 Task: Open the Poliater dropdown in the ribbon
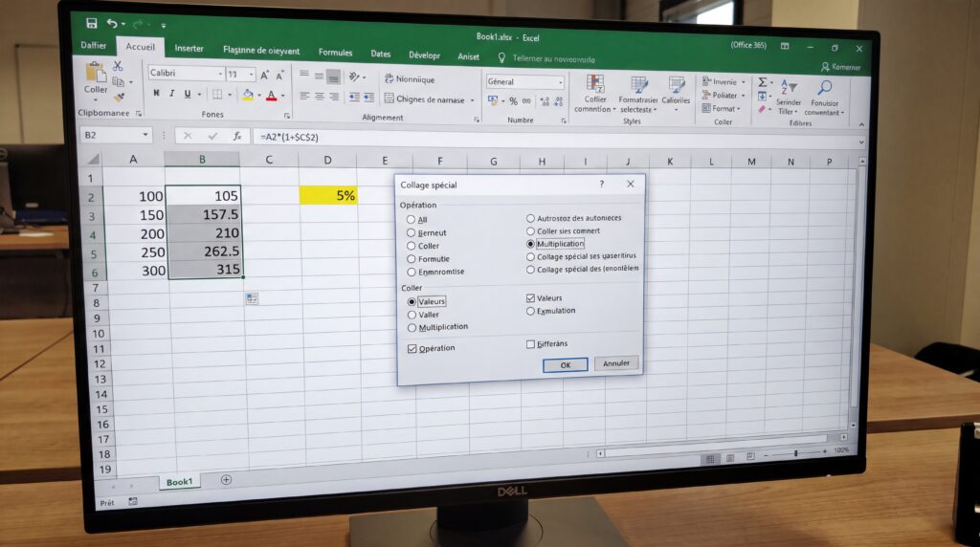[744, 96]
